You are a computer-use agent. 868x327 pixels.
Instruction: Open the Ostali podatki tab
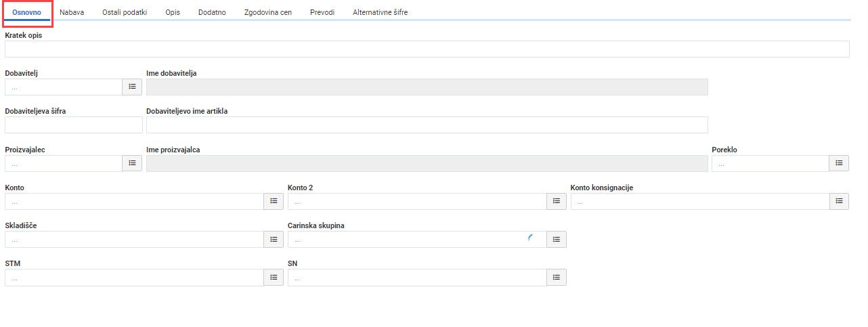(x=125, y=12)
